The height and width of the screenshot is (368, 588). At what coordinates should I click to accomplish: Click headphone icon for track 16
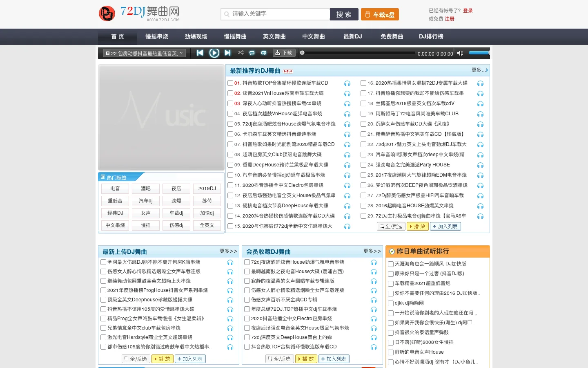480,83
